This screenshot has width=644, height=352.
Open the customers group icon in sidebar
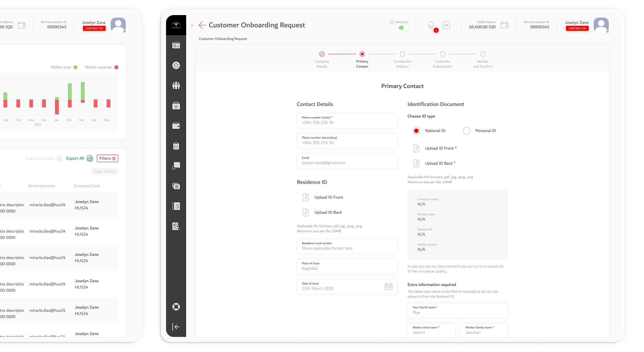tap(176, 85)
